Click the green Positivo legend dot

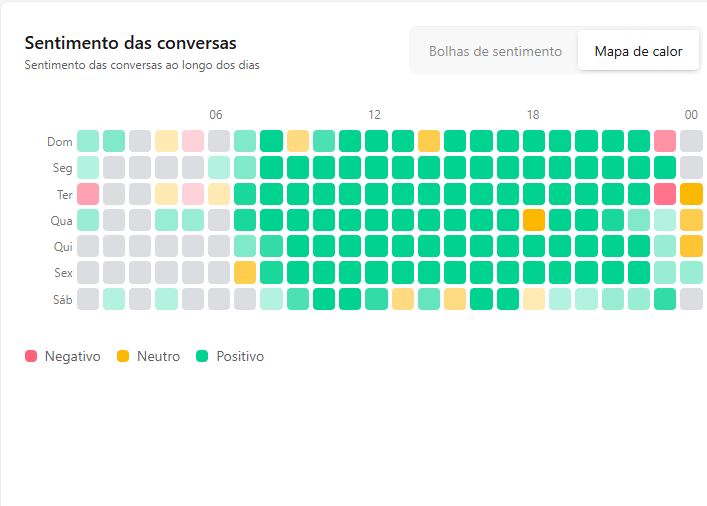tap(203, 356)
